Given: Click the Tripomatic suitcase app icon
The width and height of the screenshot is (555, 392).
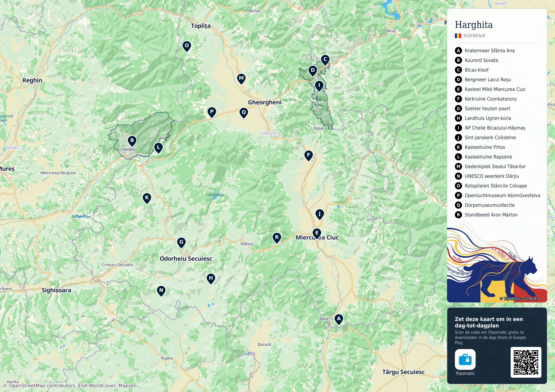Looking at the screenshot, I should tap(465, 359).
